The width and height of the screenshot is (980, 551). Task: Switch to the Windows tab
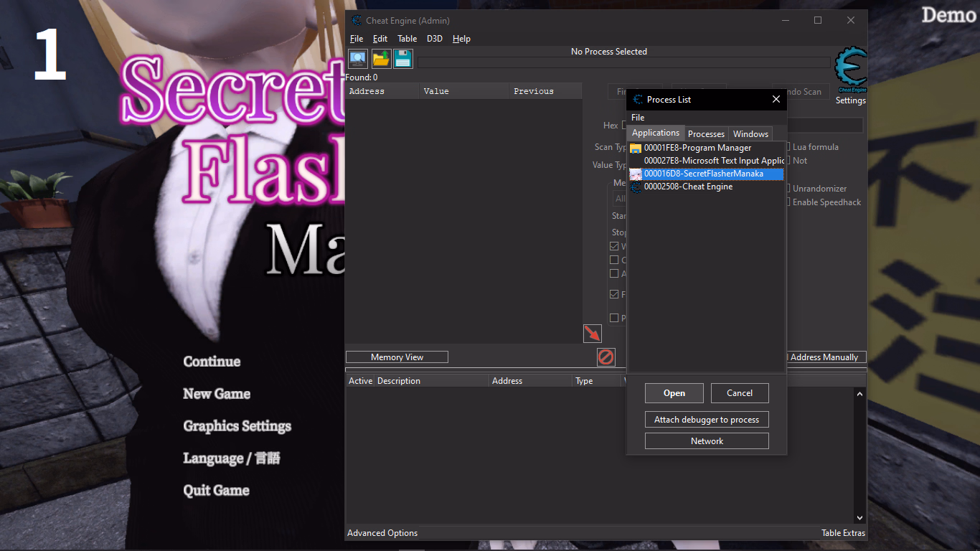click(750, 134)
